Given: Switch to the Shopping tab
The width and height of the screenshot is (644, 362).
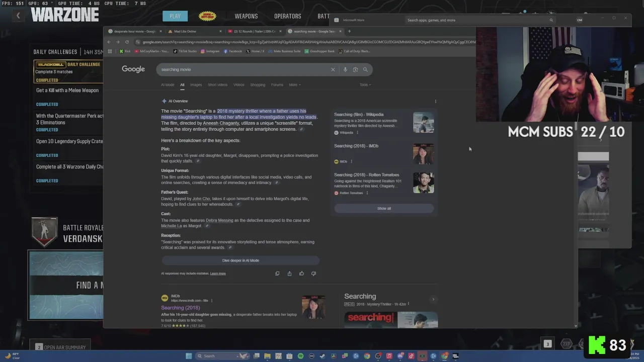Looking at the screenshot, I should click(x=258, y=84).
